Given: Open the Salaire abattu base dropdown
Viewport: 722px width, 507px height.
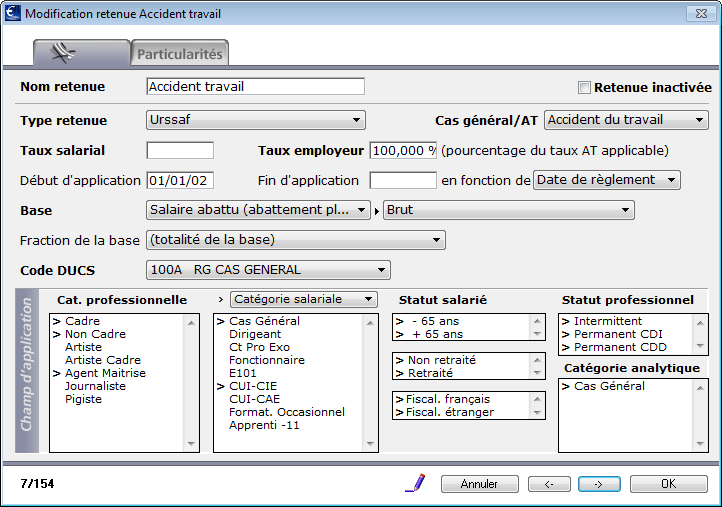Looking at the screenshot, I should pos(258,210).
